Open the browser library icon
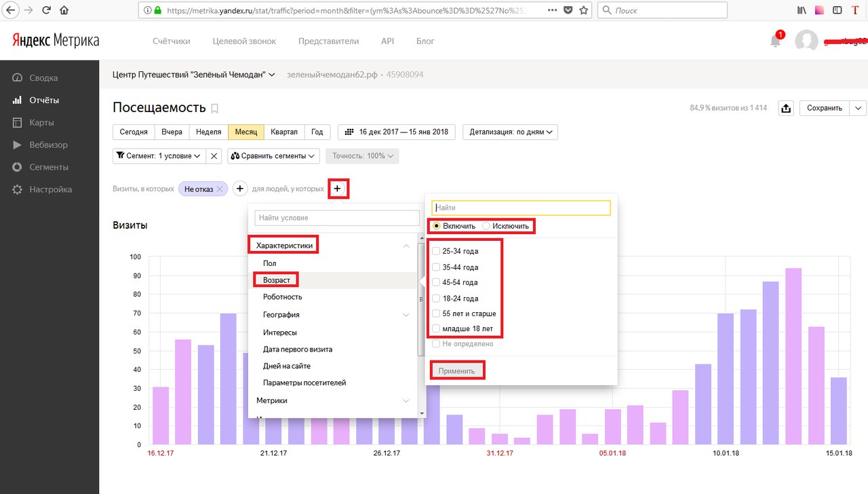Viewport: 868px width, 494px height. pyautogui.click(x=802, y=10)
